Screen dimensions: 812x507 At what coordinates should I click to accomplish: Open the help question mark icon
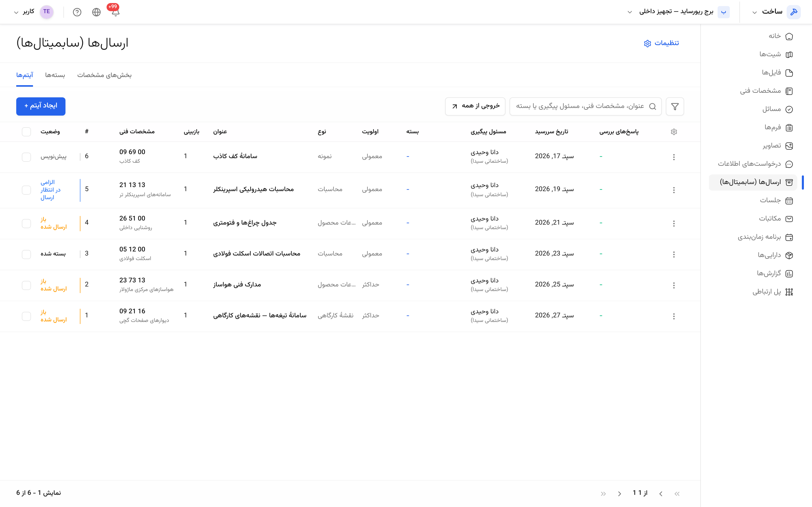(77, 12)
